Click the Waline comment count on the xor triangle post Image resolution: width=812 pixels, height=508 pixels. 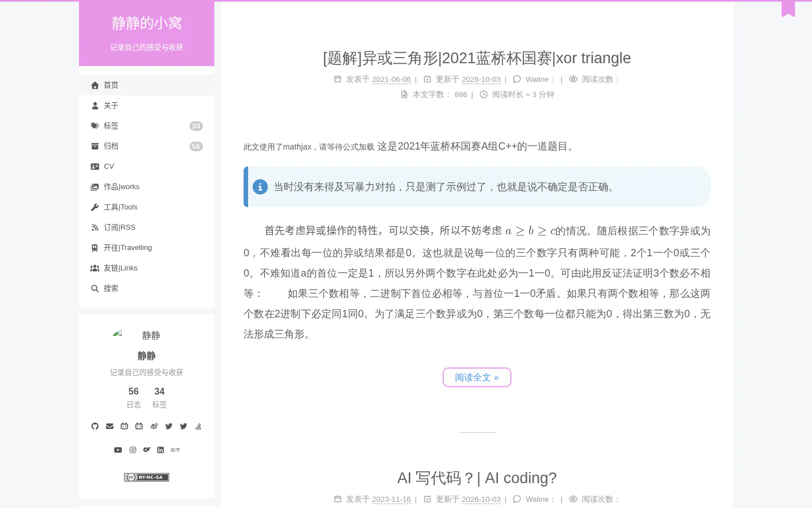pyautogui.click(x=534, y=80)
